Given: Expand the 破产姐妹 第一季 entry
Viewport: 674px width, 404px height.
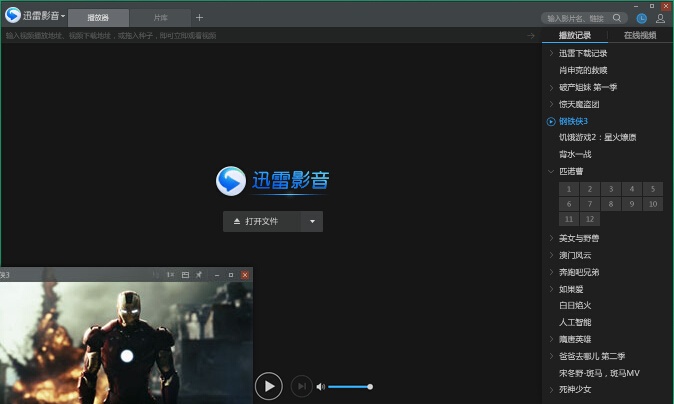Looking at the screenshot, I should [551, 87].
